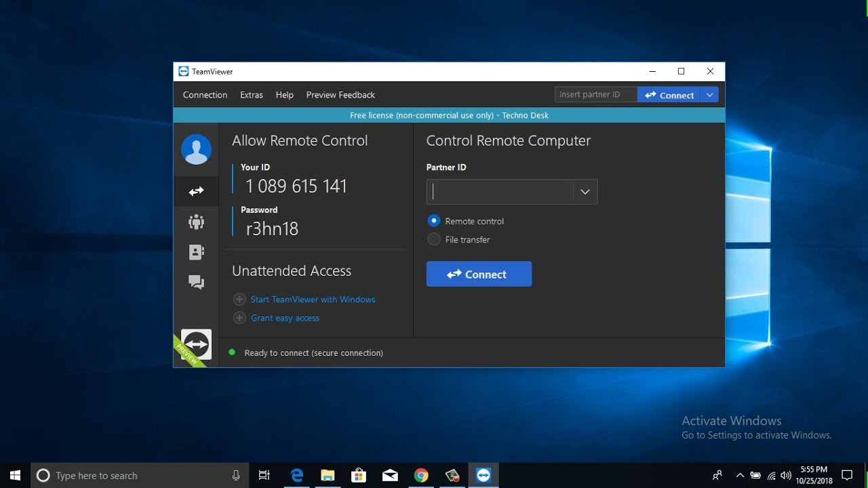This screenshot has height=488, width=868.
Task: Open Microsoft Store from taskbar
Action: (x=359, y=475)
